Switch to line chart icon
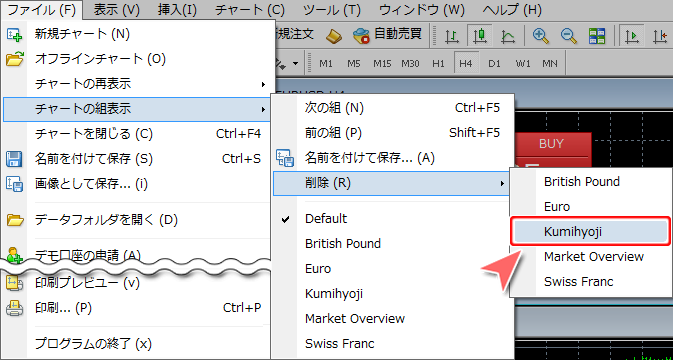 click(x=508, y=36)
